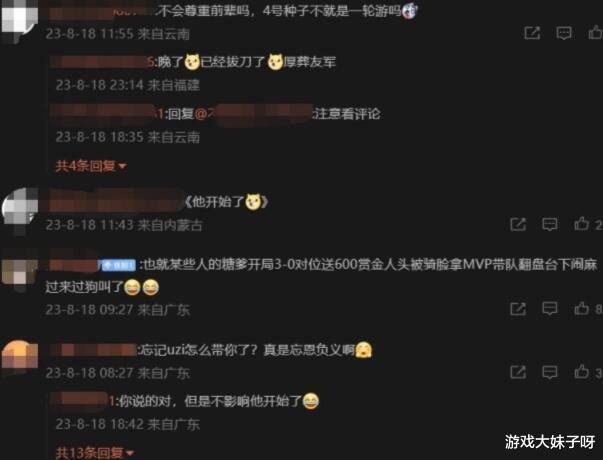This screenshot has width=603, height=460.
Task: Open the orange avatar of the uzi commenter
Action: (x=20, y=358)
